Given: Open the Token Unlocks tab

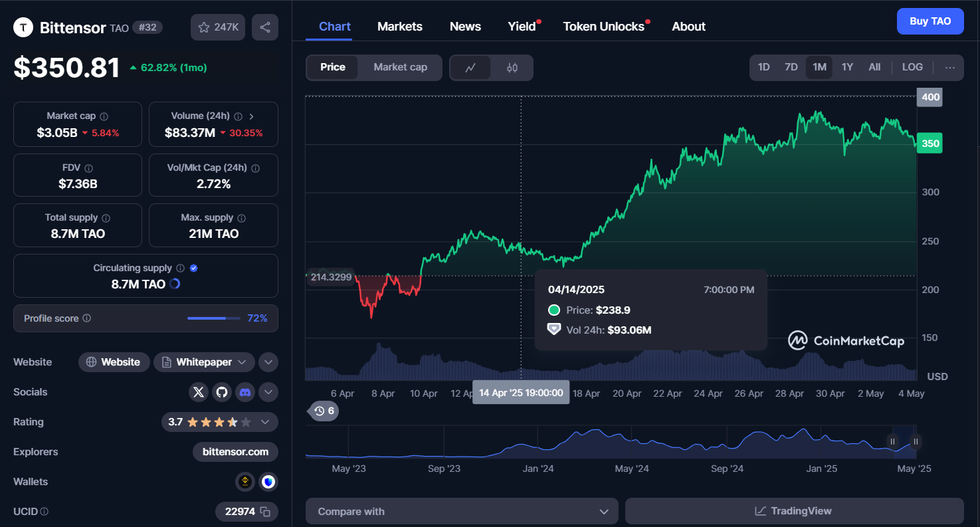Looking at the screenshot, I should (x=604, y=27).
